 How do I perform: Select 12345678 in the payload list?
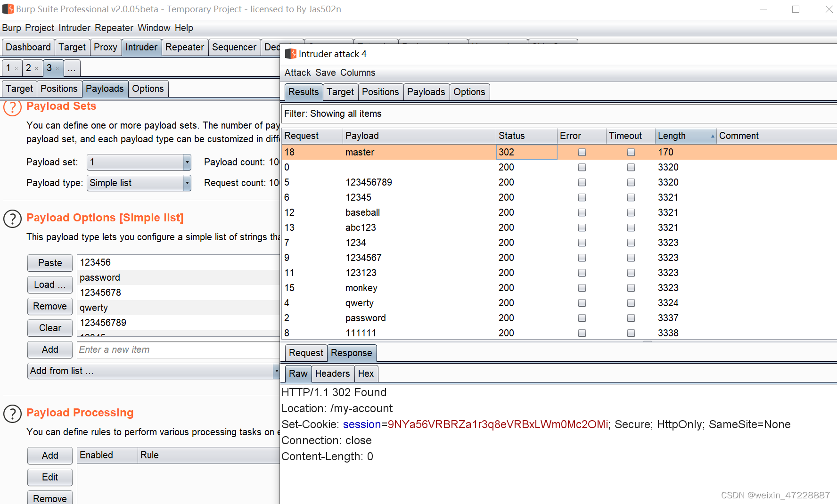click(178, 293)
